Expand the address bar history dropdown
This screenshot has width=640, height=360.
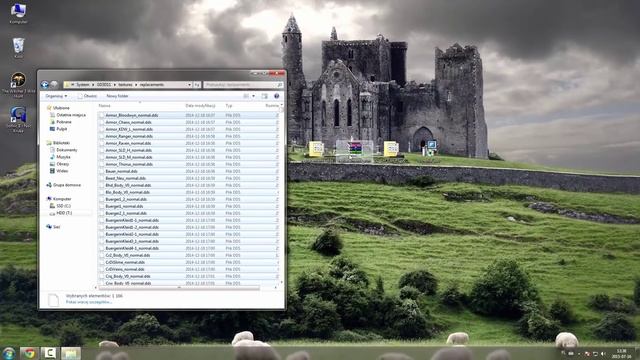click(189, 84)
